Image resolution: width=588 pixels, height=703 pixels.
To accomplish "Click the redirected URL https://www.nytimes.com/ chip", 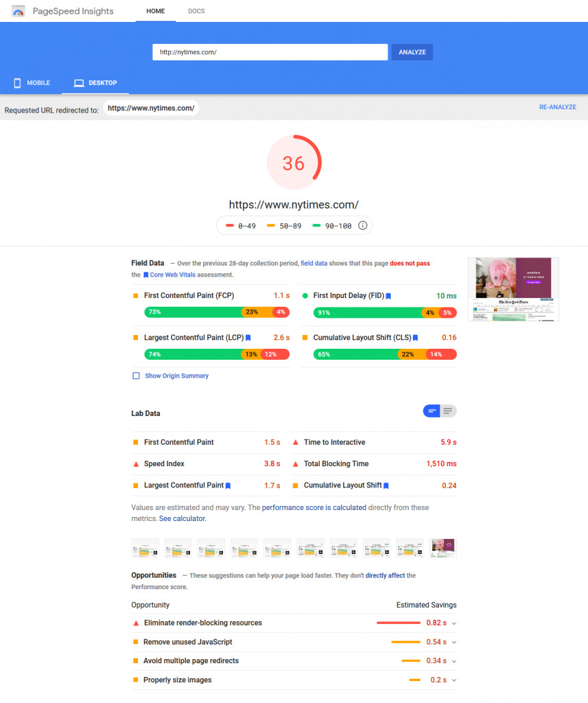I will [x=151, y=108].
